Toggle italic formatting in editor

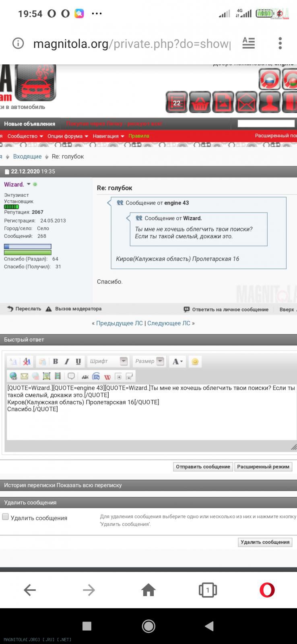pyautogui.click(x=67, y=361)
